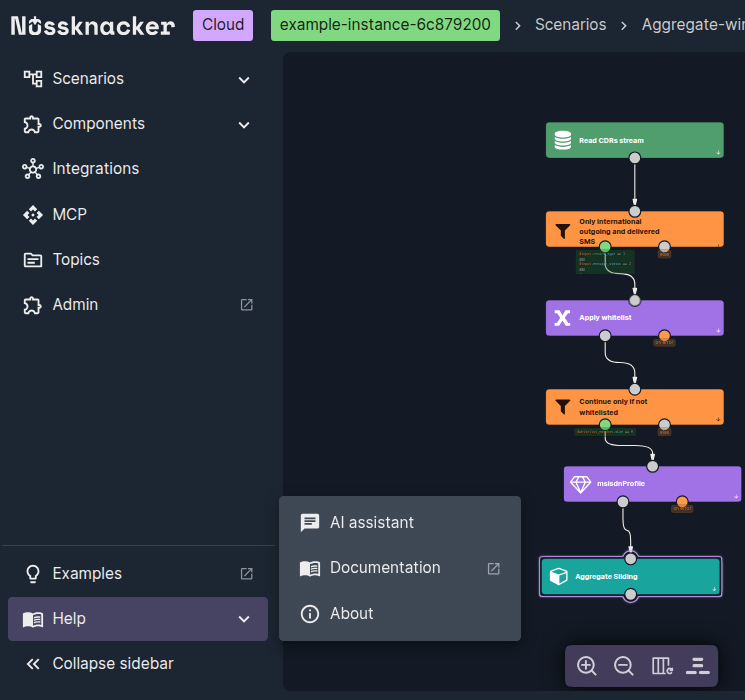Viewport: 745px width, 700px height.
Task: Open the Components sidebar item
Action: 138,124
